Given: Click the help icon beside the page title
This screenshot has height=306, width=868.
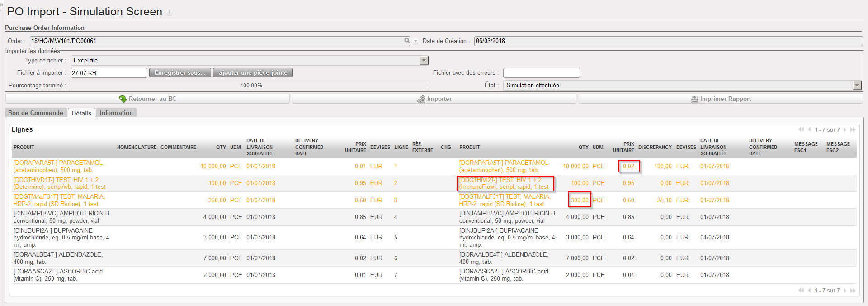Looking at the screenshot, I should [170, 13].
